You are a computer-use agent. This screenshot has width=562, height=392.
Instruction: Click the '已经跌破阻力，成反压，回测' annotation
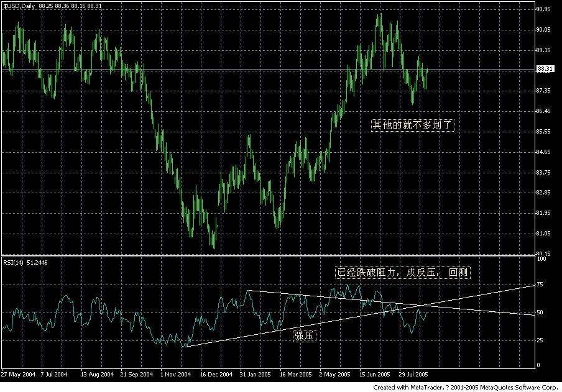point(402,272)
